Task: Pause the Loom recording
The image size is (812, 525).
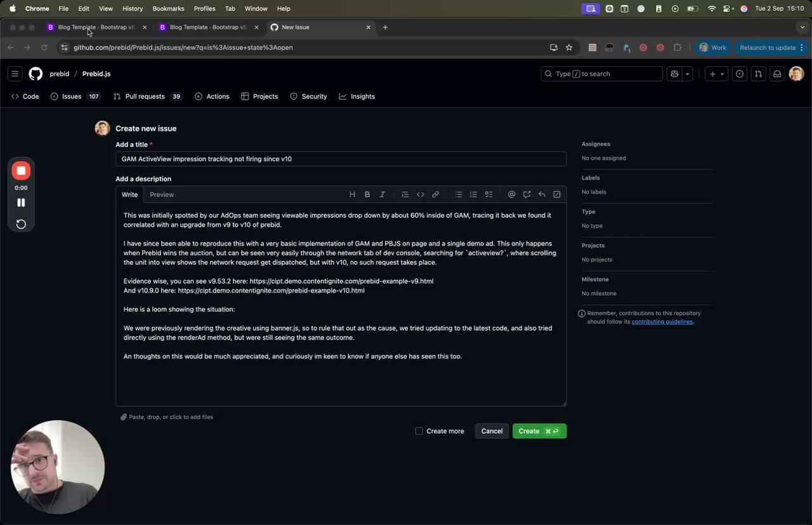Action: [21, 203]
